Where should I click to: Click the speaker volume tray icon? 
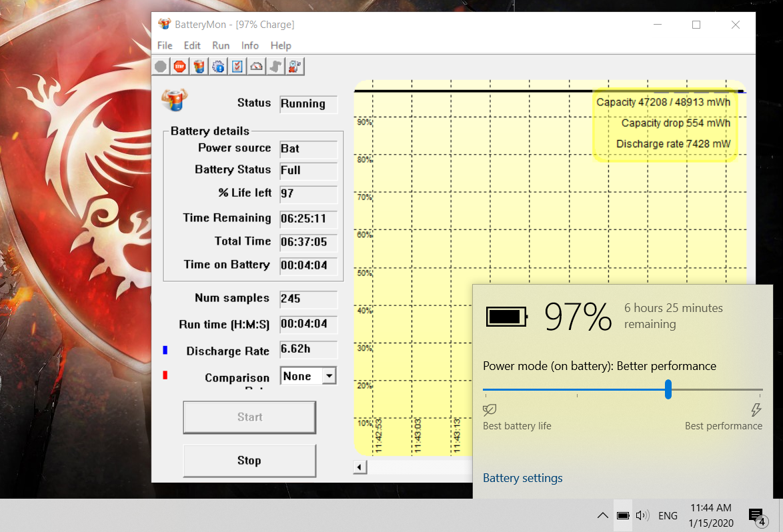643,515
